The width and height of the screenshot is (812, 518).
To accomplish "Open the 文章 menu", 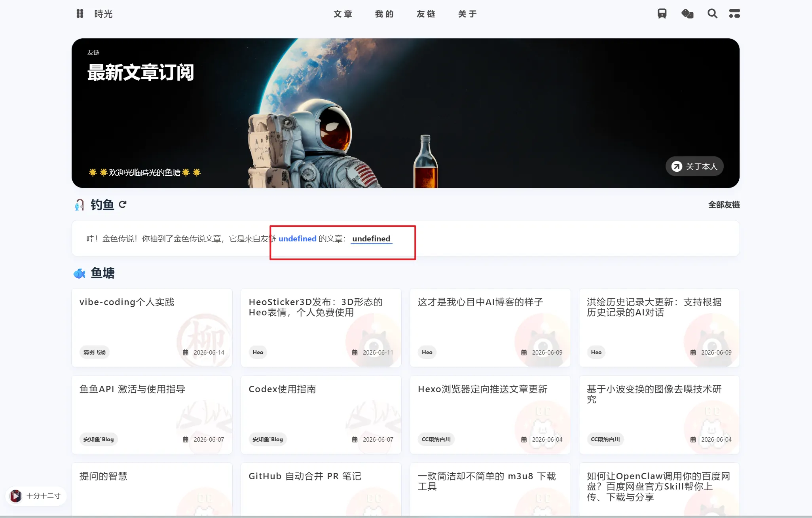I will pos(343,14).
